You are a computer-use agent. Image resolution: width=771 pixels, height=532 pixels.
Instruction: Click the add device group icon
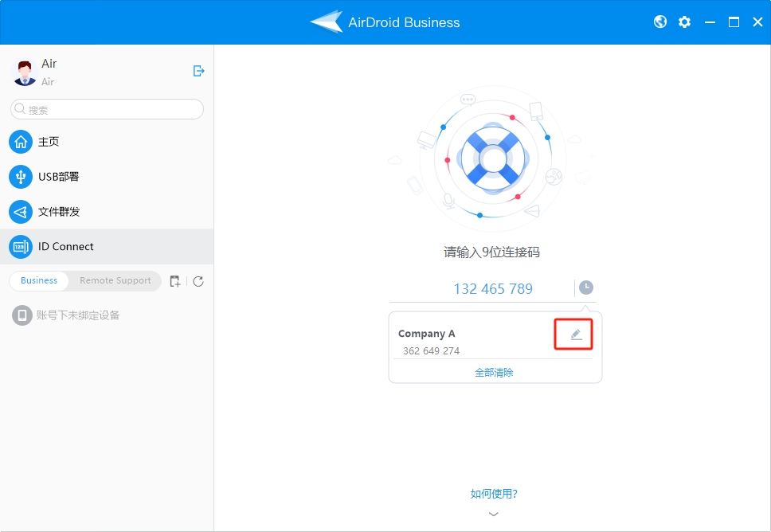[x=175, y=281]
